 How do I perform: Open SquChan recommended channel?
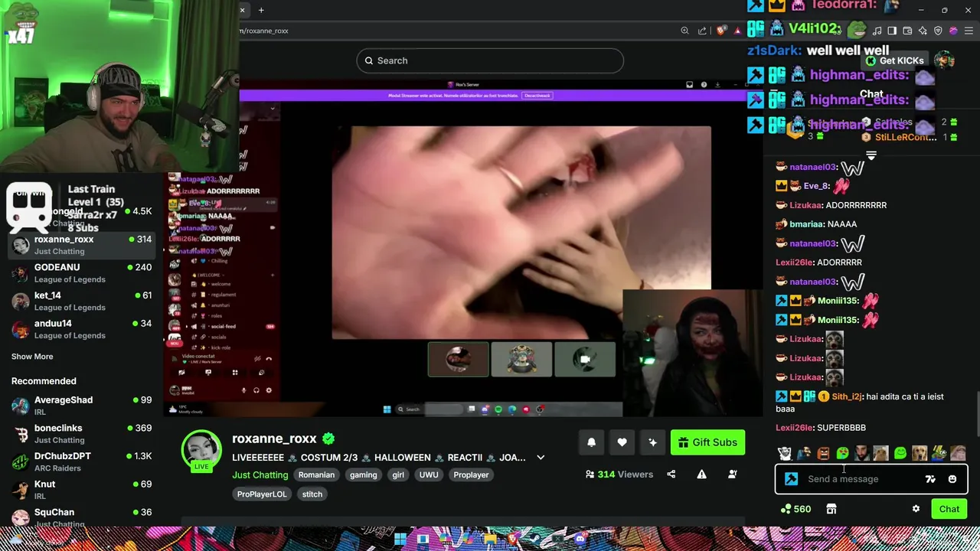(x=82, y=517)
